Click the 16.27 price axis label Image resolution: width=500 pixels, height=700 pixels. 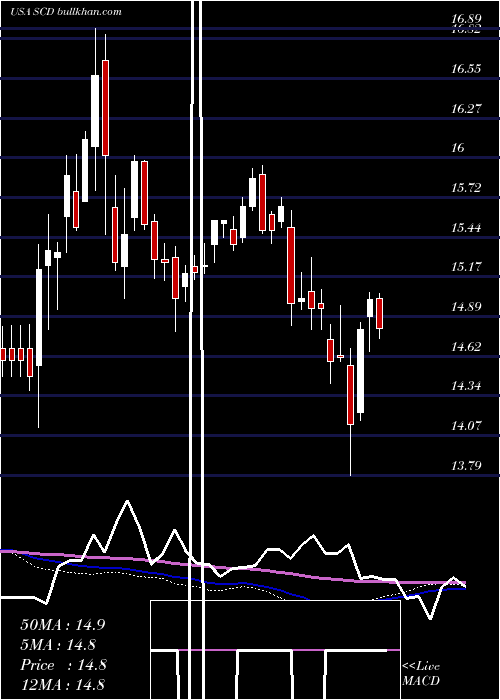(x=466, y=108)
